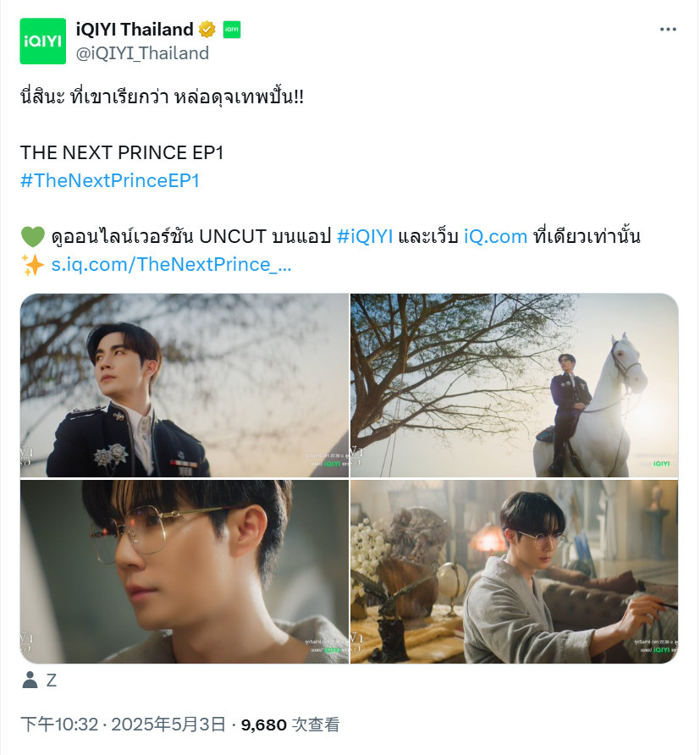The width and height of the screenshot is (700, 755).
Task: Open the #iQIYI hashtag link
Action: click(x=365, y=236)
